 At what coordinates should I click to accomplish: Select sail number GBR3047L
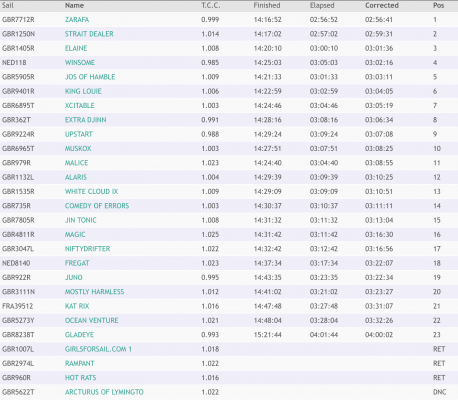pos(18,249)
